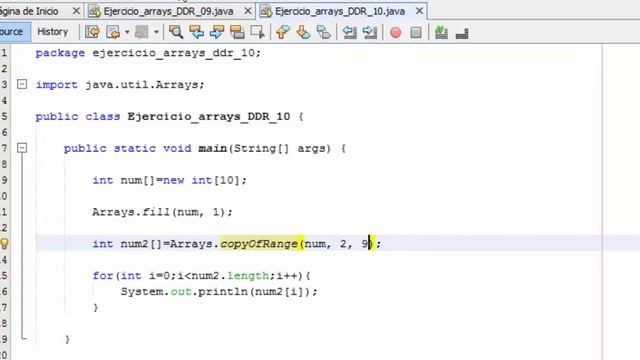Viewport: 640px width, 360px height.
Task: Click the Find Selection magnifier icon
Action: 176,32
